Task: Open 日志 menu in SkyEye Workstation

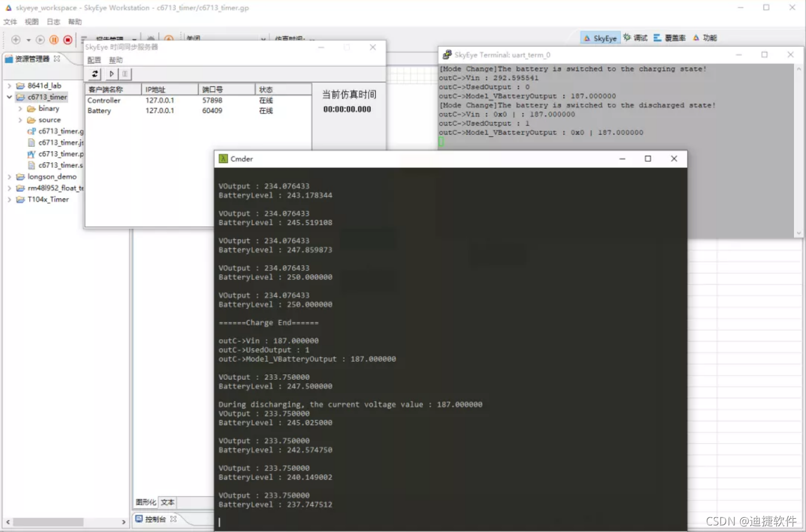Action: pyautogui.click(x=53, y=21)
